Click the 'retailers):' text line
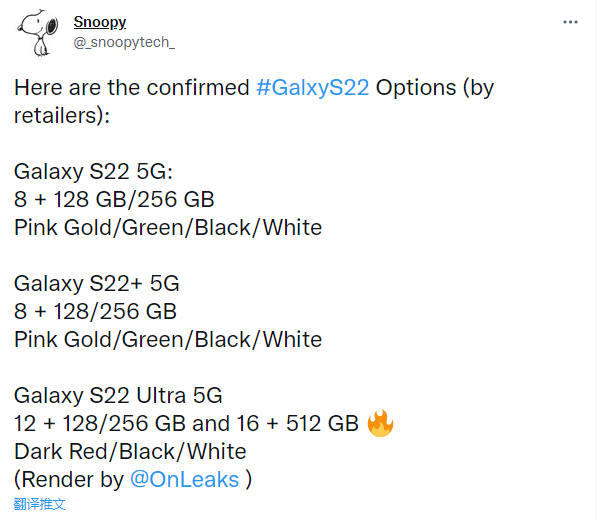The height and width of the screenshot is (520, 597). click(x=62, y=116)
